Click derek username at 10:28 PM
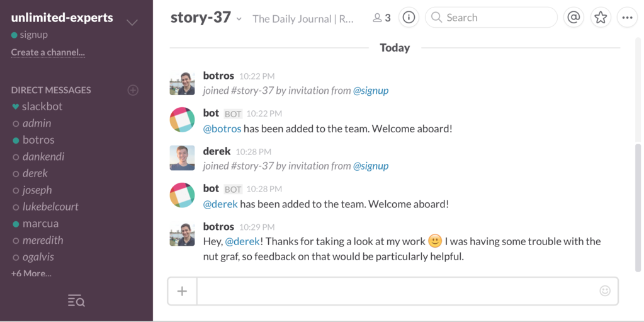The width and height of the screenshot is (644, 322). [x=217, y=151]
